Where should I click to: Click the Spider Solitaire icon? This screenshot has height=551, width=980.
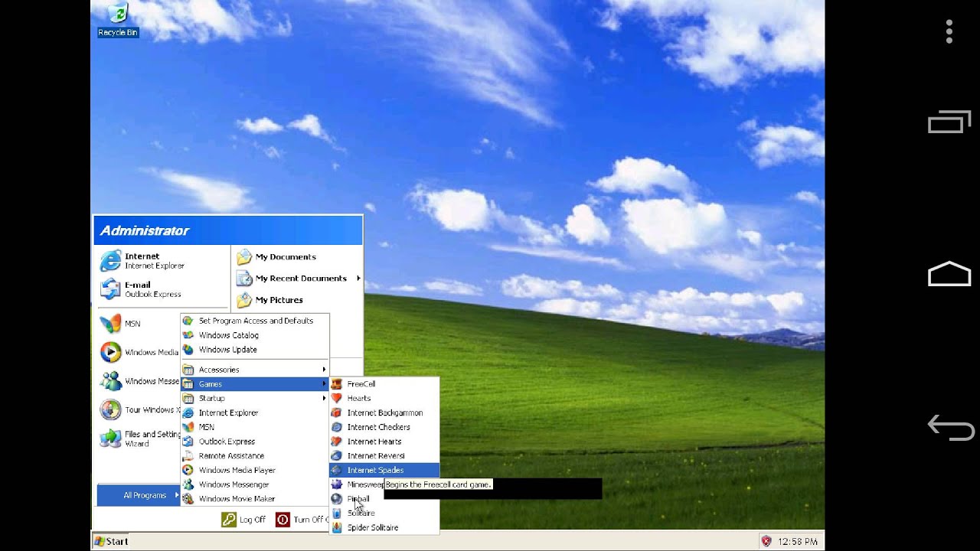pyautogui.click(x=336, y=527)
